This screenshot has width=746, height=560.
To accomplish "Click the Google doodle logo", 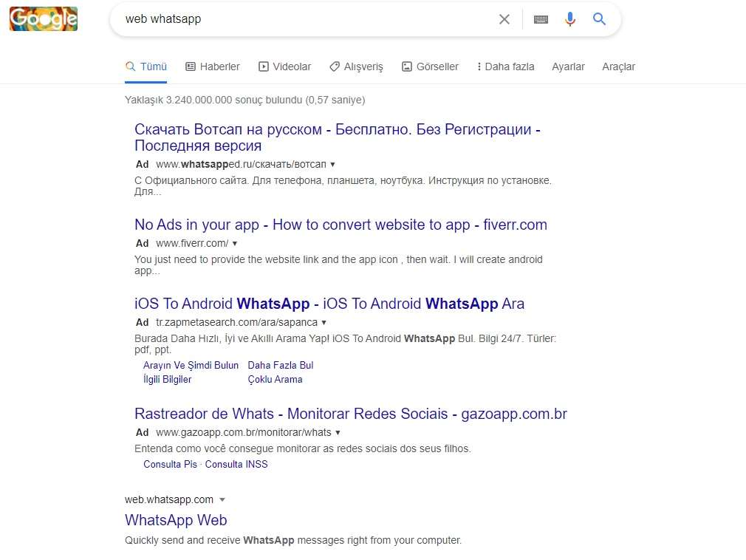I will [x=44, y=18].
